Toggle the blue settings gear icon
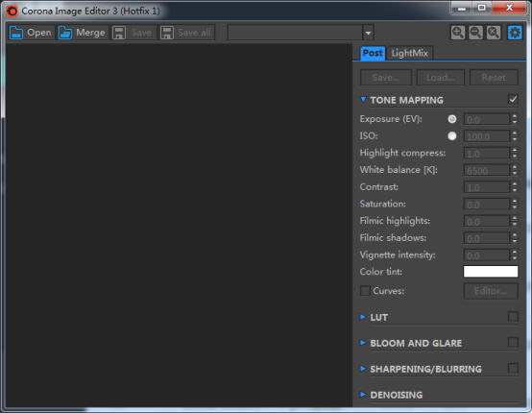The width and height of the screenshot is (532, 413). click(515, 33)
